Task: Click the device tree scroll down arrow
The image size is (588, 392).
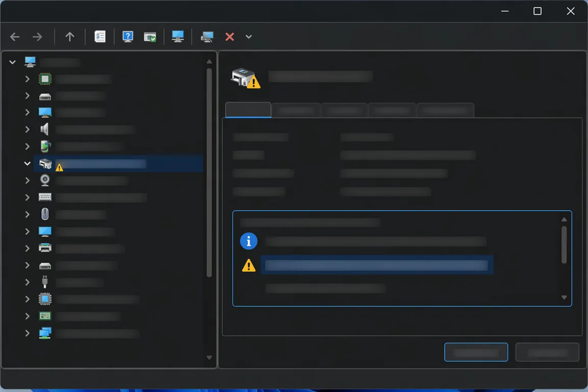Action: pyautogui.click(x=209, y=357)
